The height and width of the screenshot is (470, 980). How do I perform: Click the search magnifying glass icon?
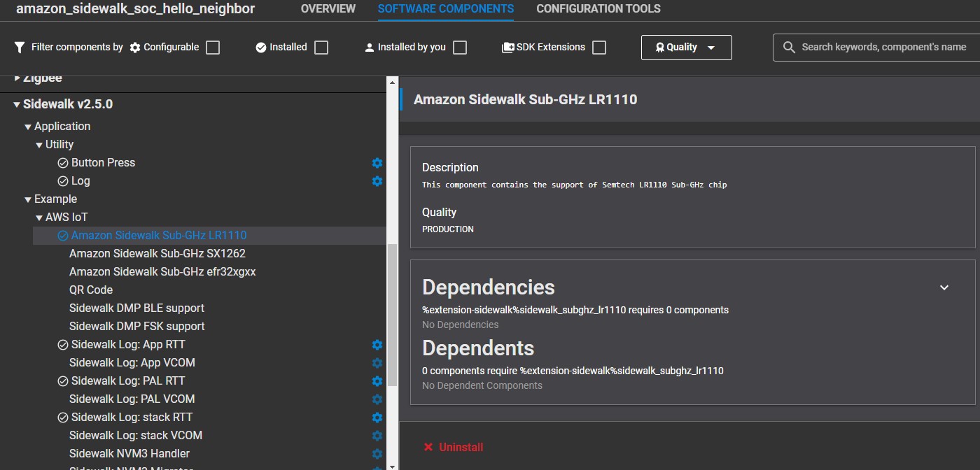pyautogui.click(x=788, y=47)
